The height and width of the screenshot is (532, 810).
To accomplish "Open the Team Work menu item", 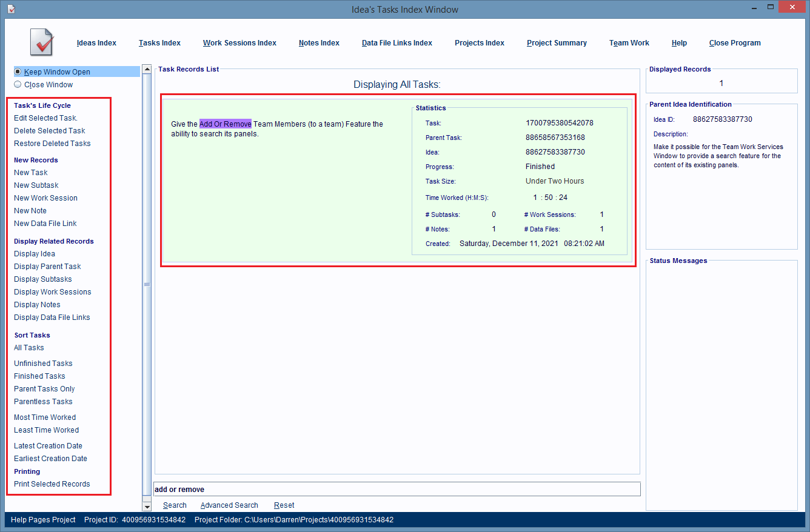I will click(629, 43).
